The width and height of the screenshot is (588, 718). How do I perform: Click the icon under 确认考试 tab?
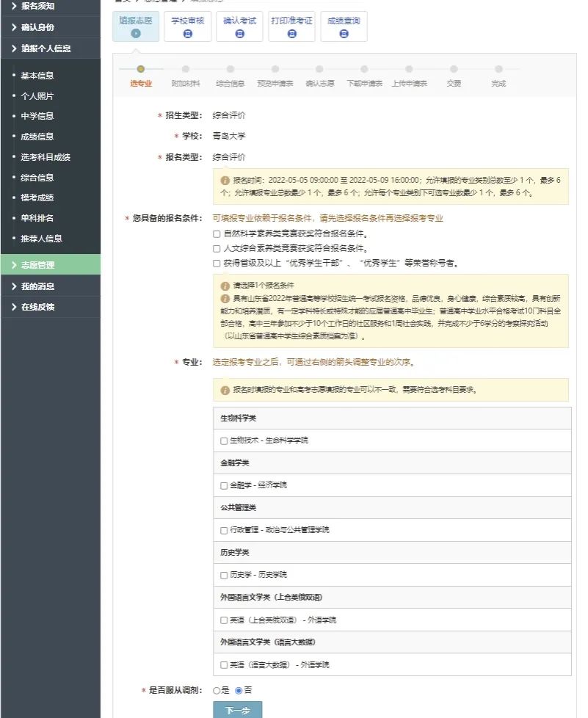tap(239, 34)
